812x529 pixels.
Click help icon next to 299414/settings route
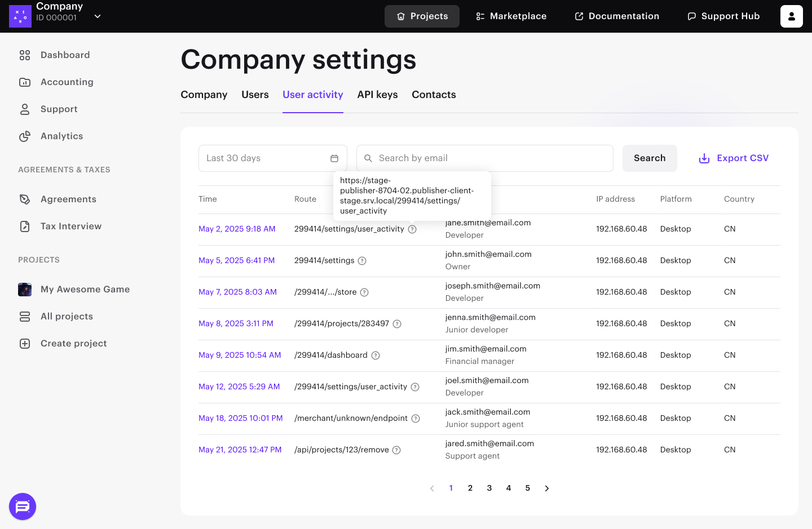coord(362,261)
